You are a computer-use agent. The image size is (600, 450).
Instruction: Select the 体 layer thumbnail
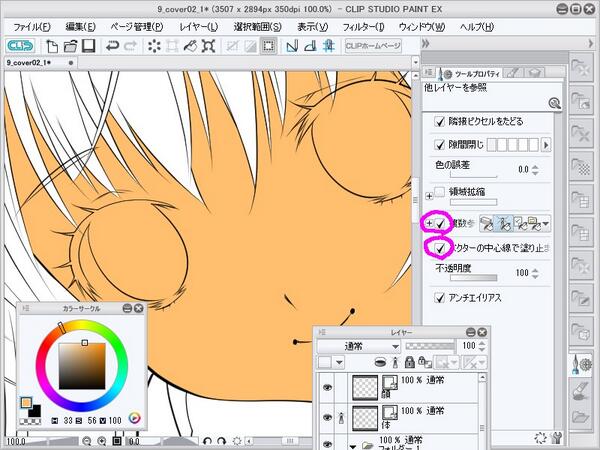click(365, 418)
